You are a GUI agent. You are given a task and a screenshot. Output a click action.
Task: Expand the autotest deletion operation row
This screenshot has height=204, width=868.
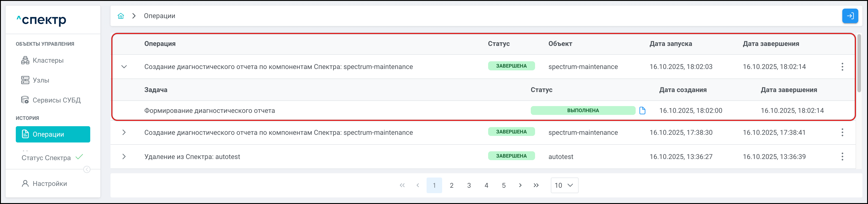pyautogui.click(x=124, y=157)
